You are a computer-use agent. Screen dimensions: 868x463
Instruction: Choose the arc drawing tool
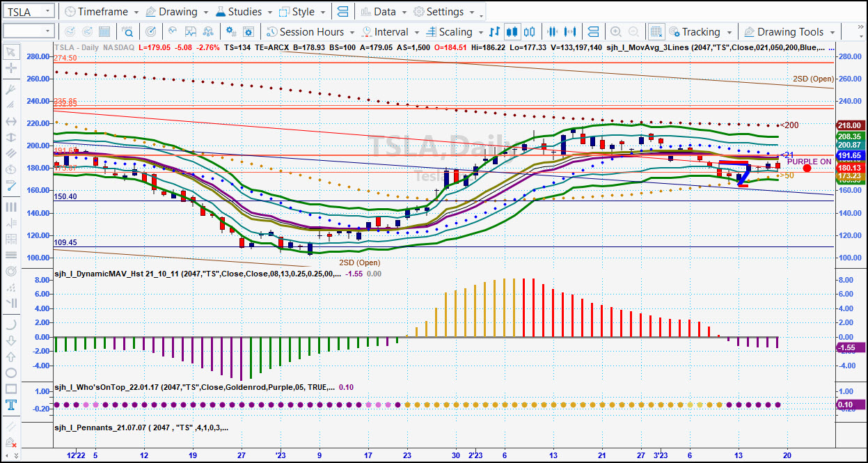10,324
